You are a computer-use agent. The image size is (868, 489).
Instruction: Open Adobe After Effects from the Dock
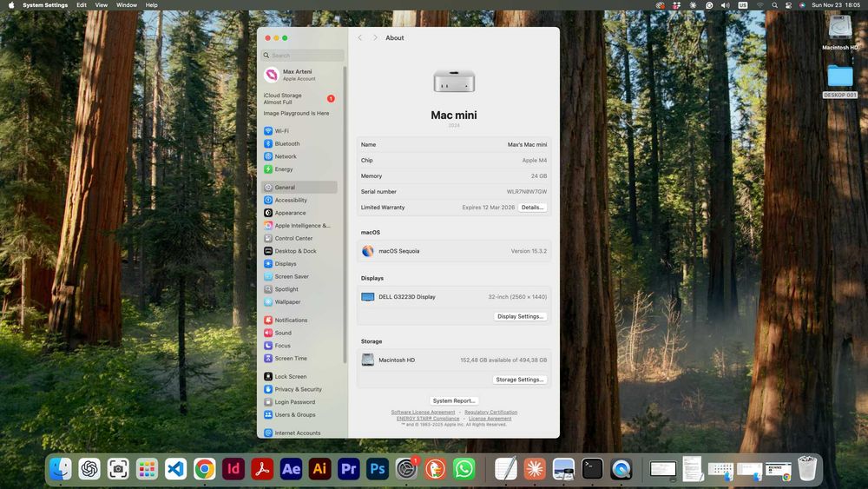tap(291, 469)
